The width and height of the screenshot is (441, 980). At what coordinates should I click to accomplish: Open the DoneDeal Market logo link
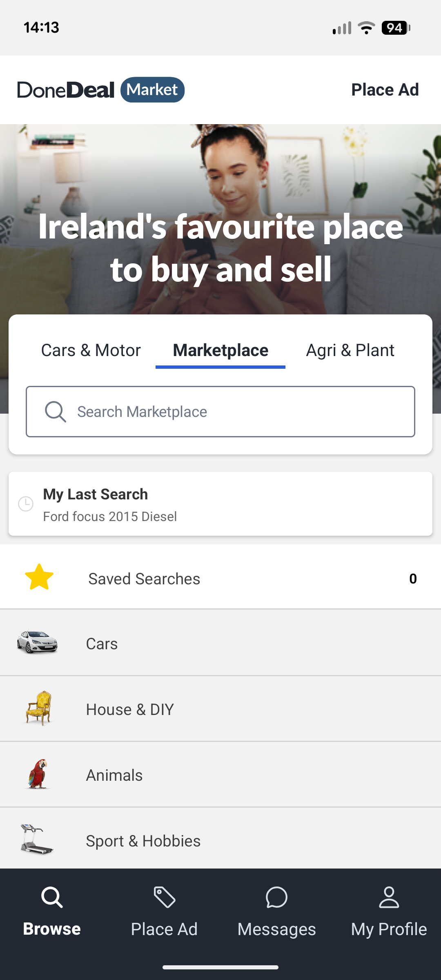[100, 90]
